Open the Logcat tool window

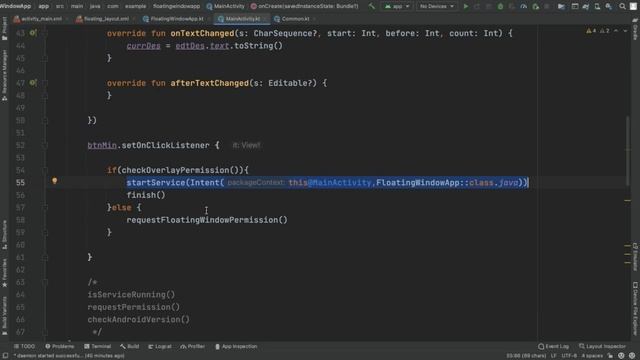[x=160, y=346]
